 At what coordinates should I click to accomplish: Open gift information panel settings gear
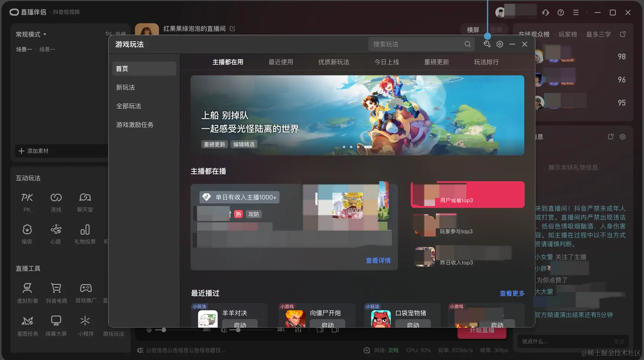(x=622, y=137)
